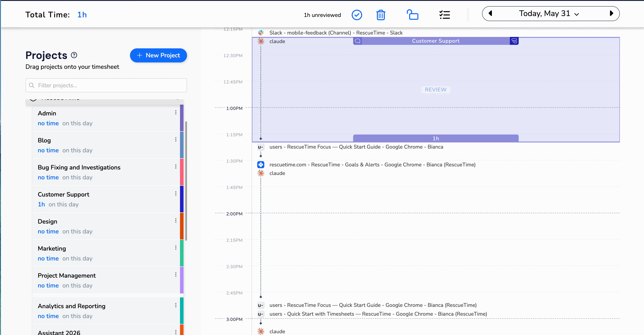Open Bug Fixing and Investigations options menu

(x=176, y=166)
